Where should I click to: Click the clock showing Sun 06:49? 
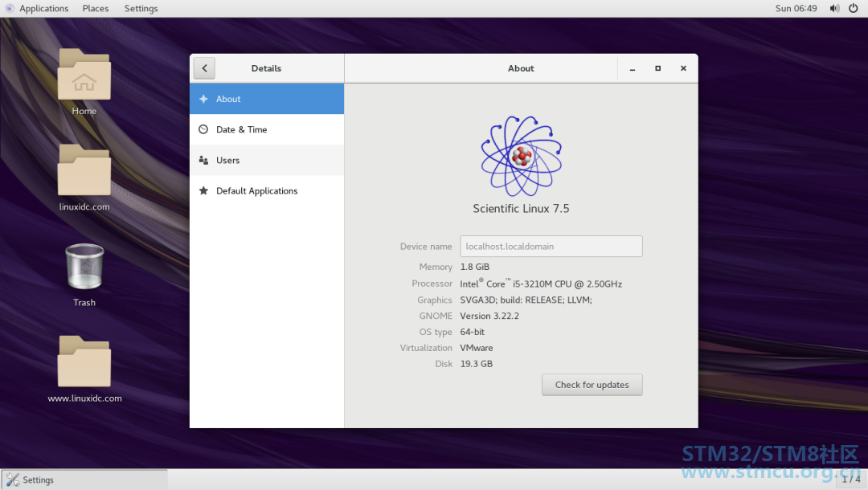pos(796,8)
